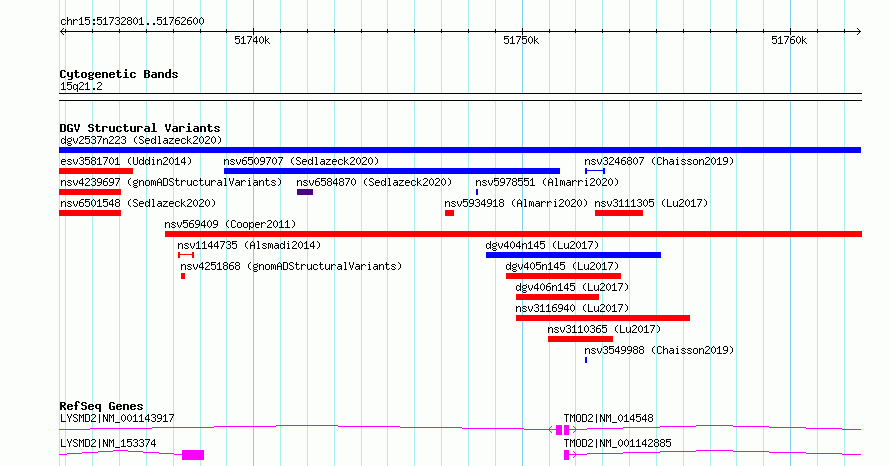This screenshot has height=466, width=890.
Task: Click the nsv6584870 (Sedlazeck2020) label
Action: coord(374,182)
